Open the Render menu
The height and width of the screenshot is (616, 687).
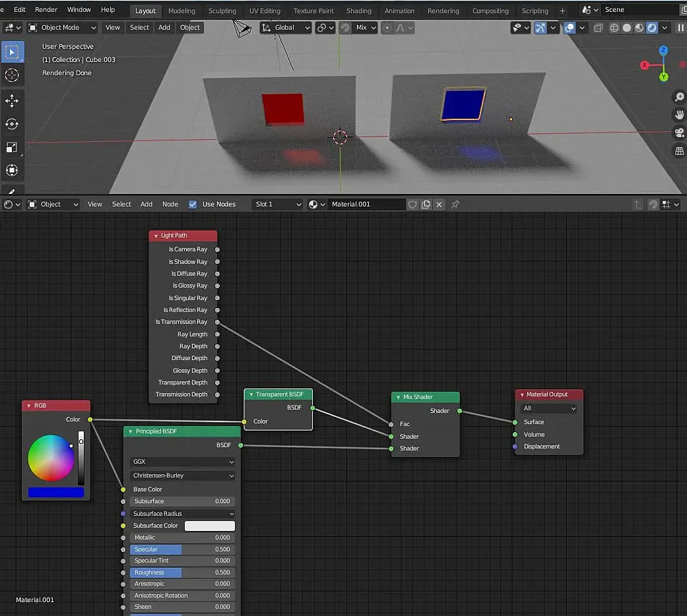tap(46, 10)
